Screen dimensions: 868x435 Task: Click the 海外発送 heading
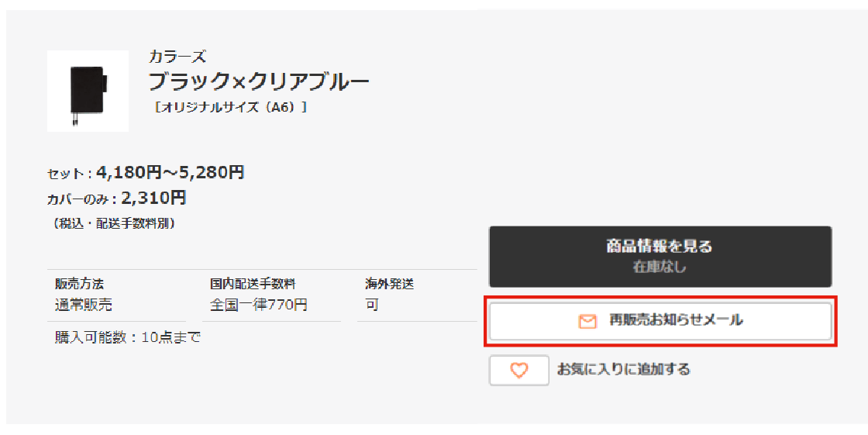389,284
